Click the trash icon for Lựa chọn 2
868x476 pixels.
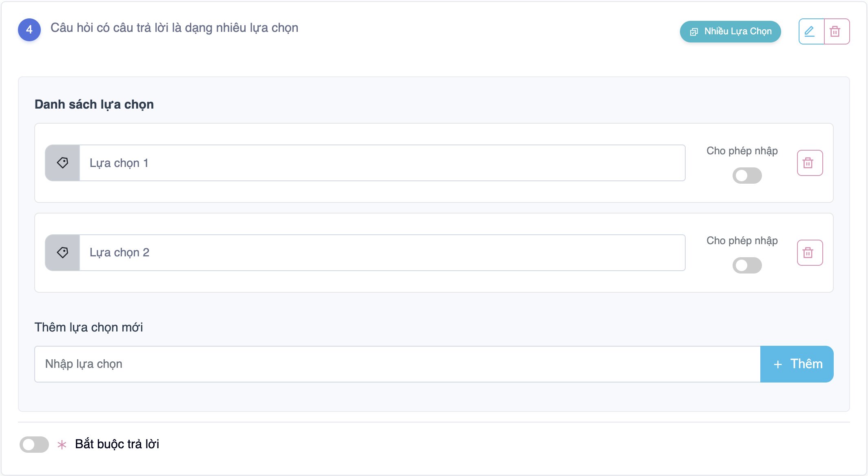(x=809, y=253)
